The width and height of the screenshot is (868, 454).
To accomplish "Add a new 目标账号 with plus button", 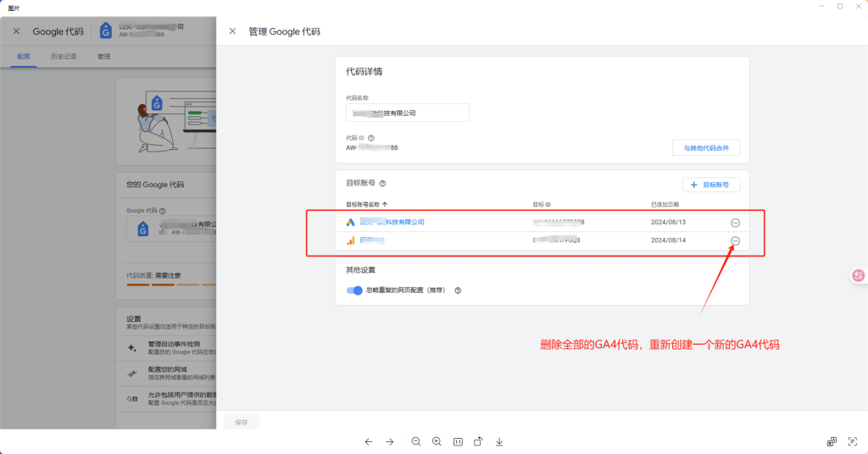I will pyautogui.click(x=711, y=185).
